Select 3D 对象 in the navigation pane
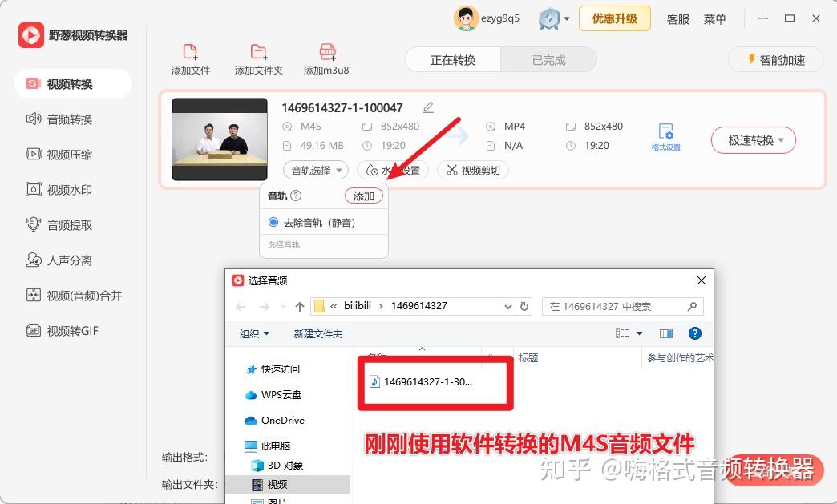The height and width of the screenshot is (504, 837). 277,465
